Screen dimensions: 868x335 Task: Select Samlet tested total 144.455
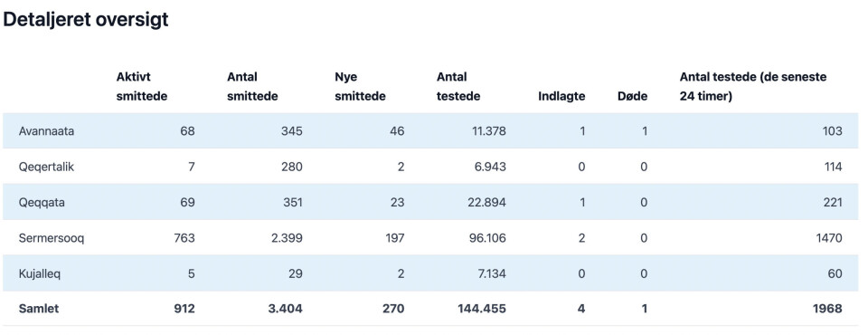pos(482,309)
